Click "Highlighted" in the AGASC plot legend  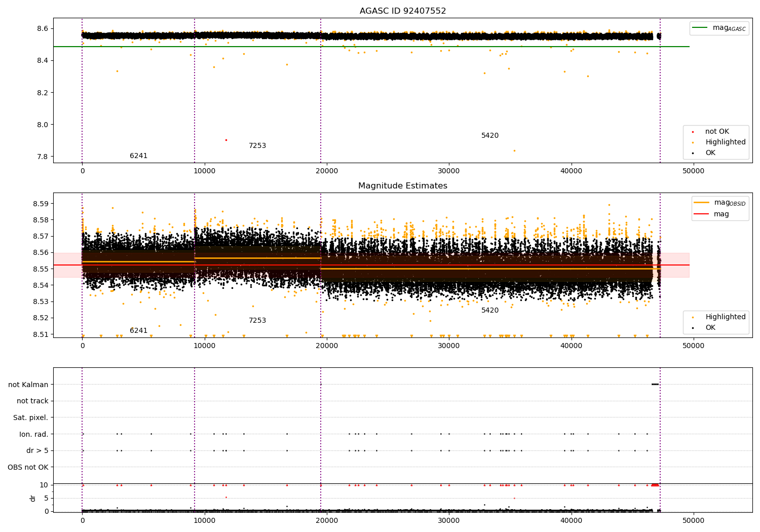[725, 142]
